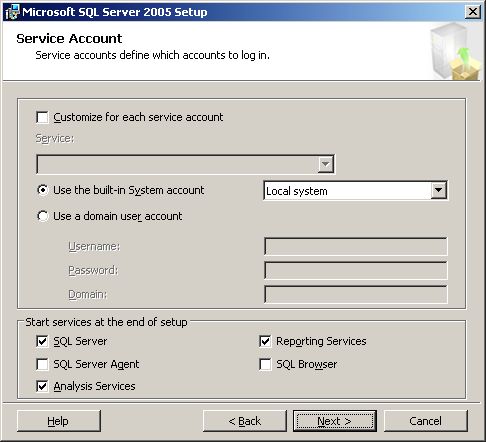This screenshot has width=486, height=442.
Task: Open the disabled Service dropdown
Action: [325, 164]
